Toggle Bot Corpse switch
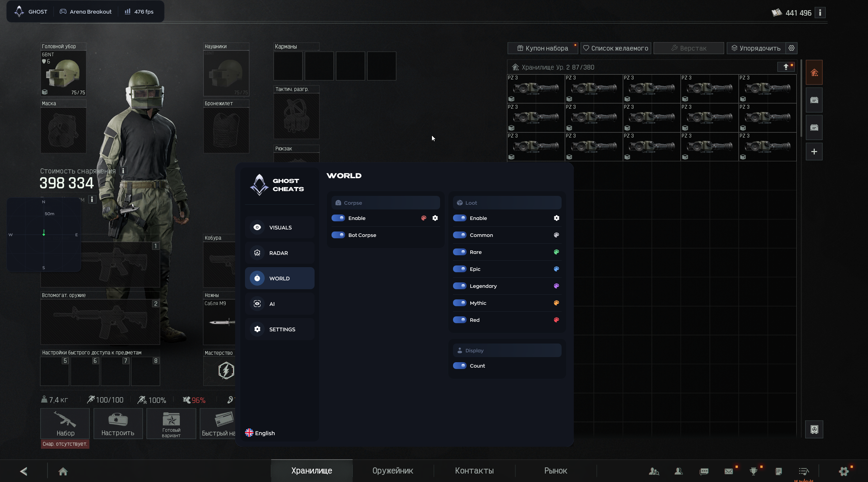Screen dimensions: 868x482 338,235
